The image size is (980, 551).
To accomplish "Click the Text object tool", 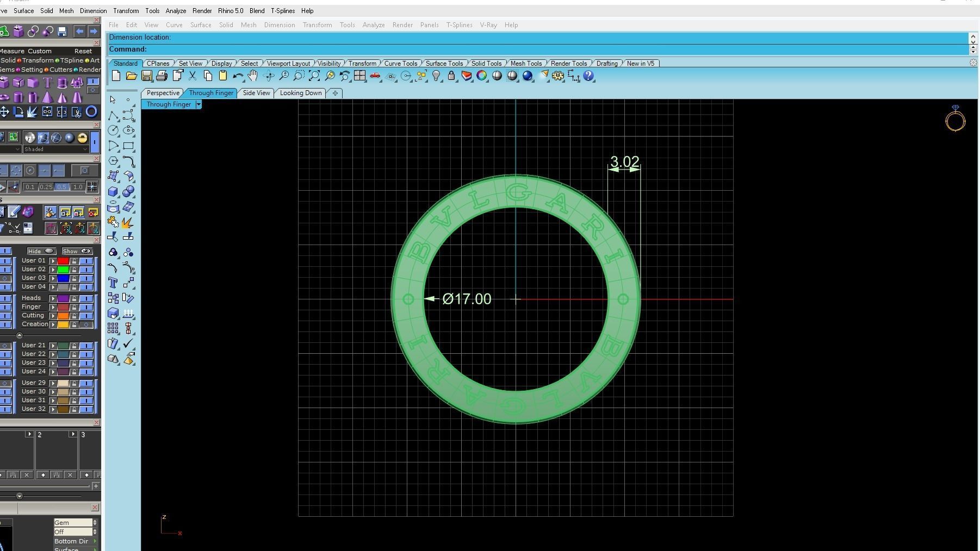I will (113, 283).
